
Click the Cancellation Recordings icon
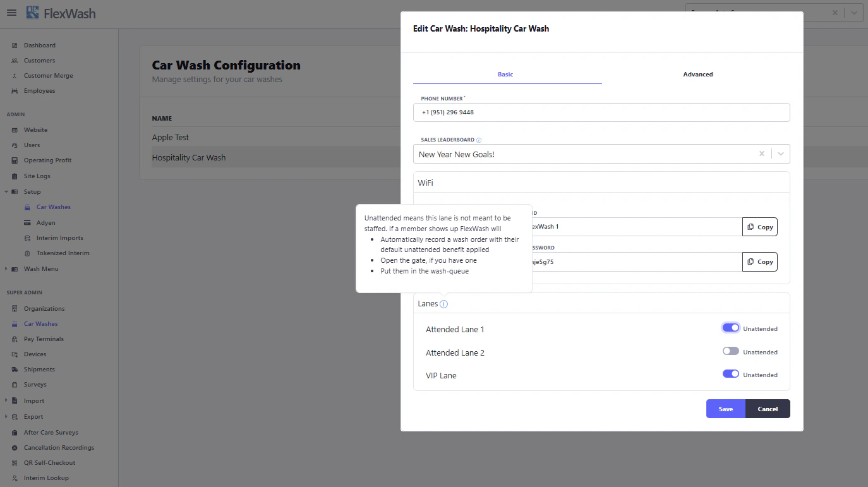(x=15, y=448)
